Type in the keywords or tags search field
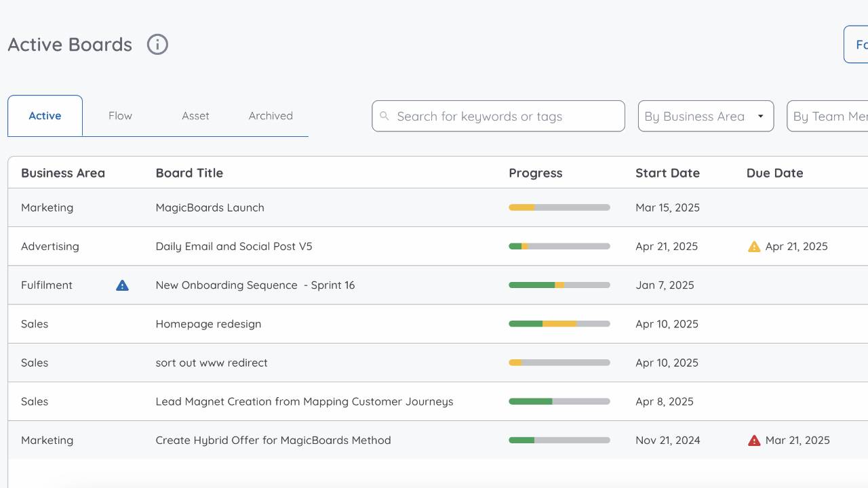The height and width of the screenshot is (488, 868). tap(505, 117)
